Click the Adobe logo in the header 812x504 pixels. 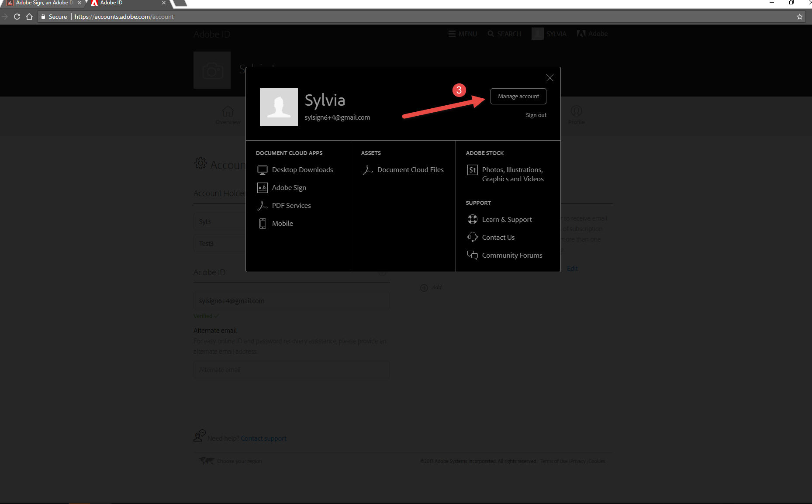pyautogui.click(x=592, y=34)
